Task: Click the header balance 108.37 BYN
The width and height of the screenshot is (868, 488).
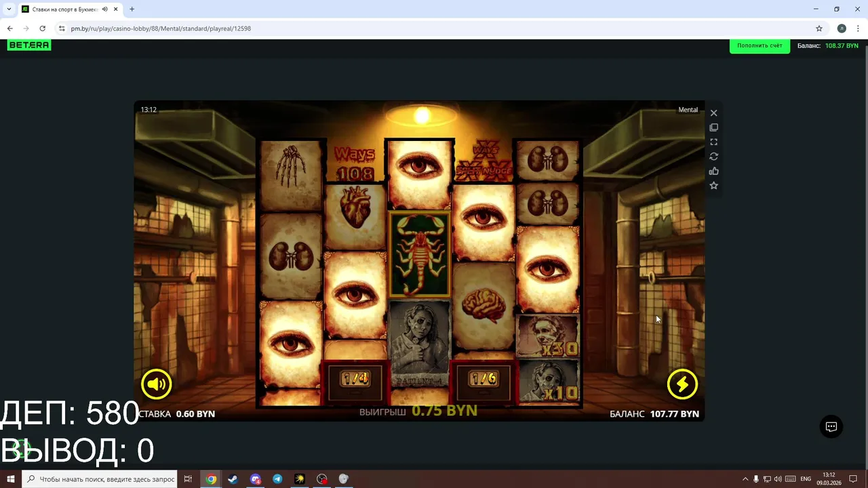Action: (x=842, y=45)
